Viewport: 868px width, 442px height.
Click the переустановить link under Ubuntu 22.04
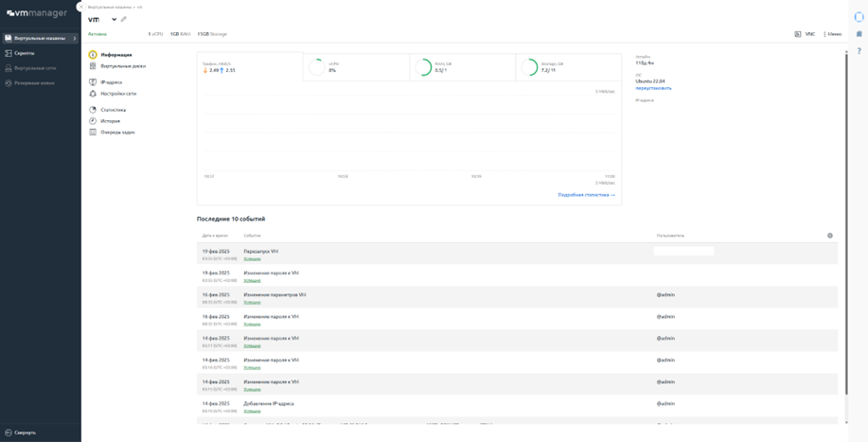pyautogui.click(x=653, y=88)
